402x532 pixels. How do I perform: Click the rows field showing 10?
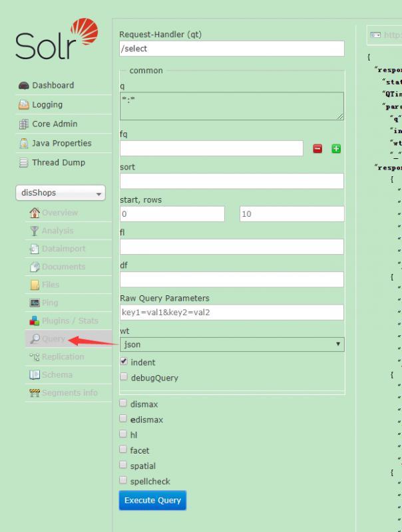point(292,214)
